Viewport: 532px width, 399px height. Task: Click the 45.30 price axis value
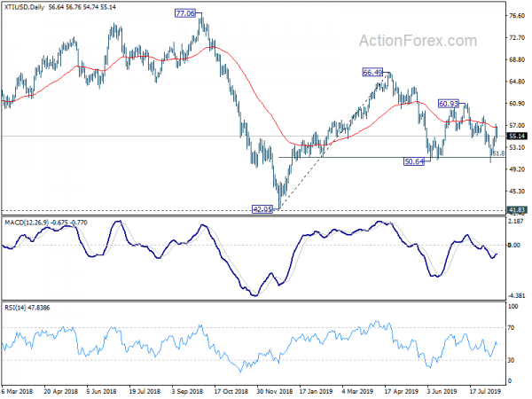[x=517, y=192]
